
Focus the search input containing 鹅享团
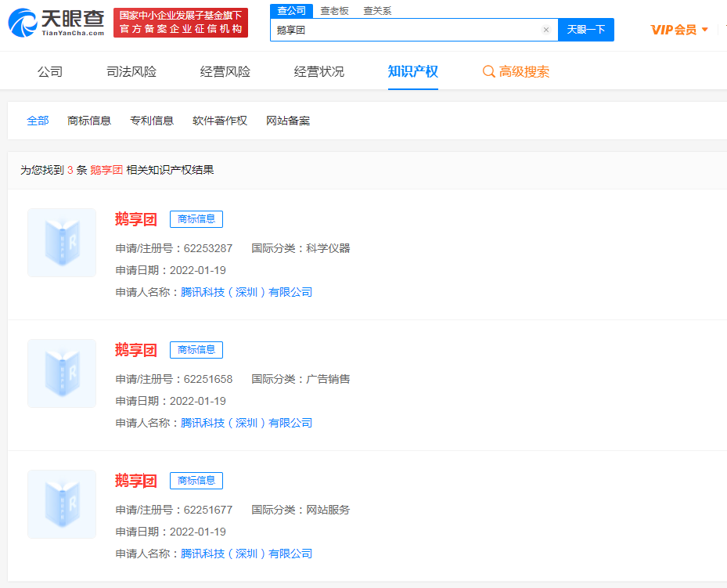(x=407, y=30)
